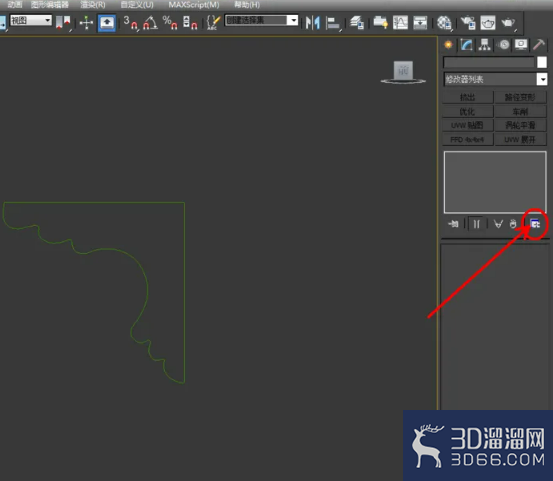
Task: Toggle Percent Snap
Action: (x=170, y=23)
